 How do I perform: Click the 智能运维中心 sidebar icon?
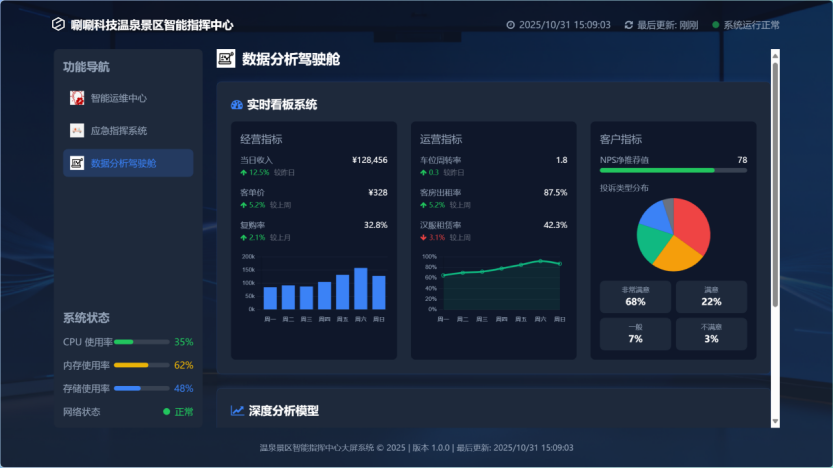[x=77, y=98]
